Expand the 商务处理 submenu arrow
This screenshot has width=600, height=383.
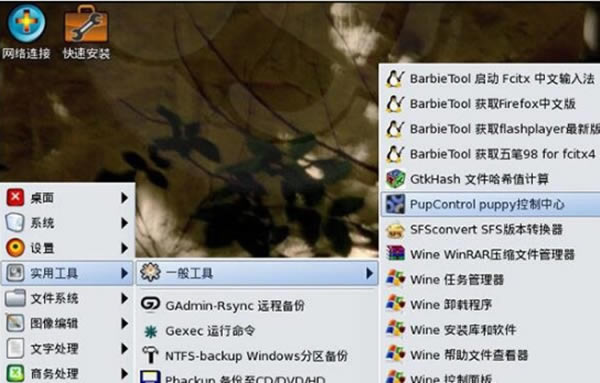coord(124,373)
